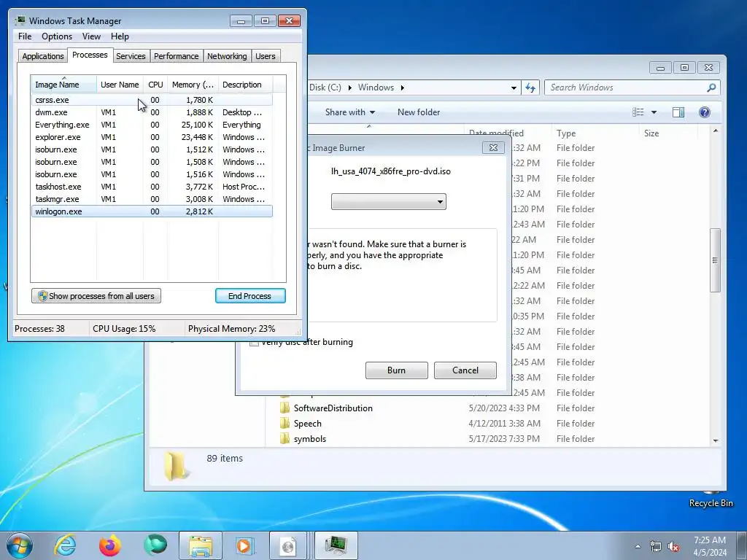Switch to the Disc Image Burner taskbar button
The image size is (747, 560).
[x=288, y=545]
